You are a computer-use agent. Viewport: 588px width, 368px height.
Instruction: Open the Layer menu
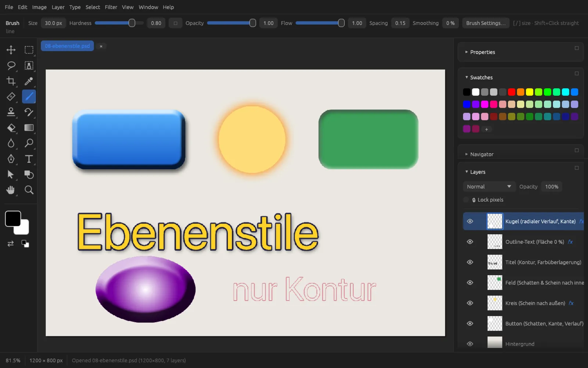[x=58, y=7]
